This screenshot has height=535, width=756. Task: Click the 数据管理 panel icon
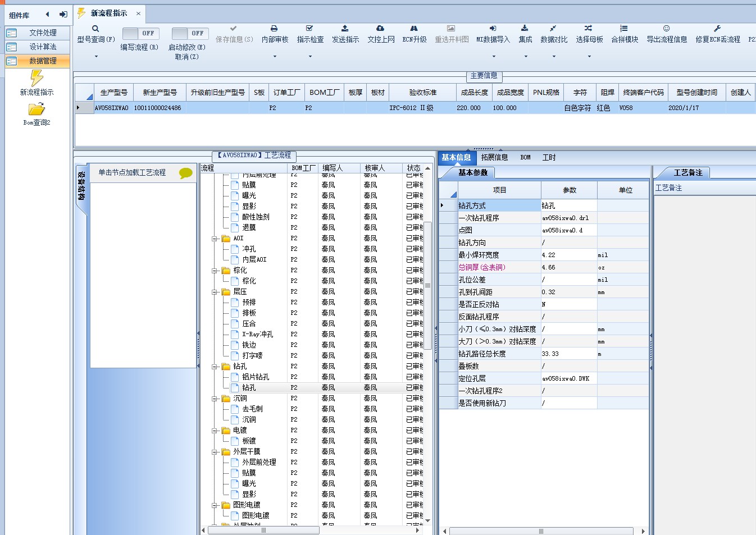click(11, 61)
